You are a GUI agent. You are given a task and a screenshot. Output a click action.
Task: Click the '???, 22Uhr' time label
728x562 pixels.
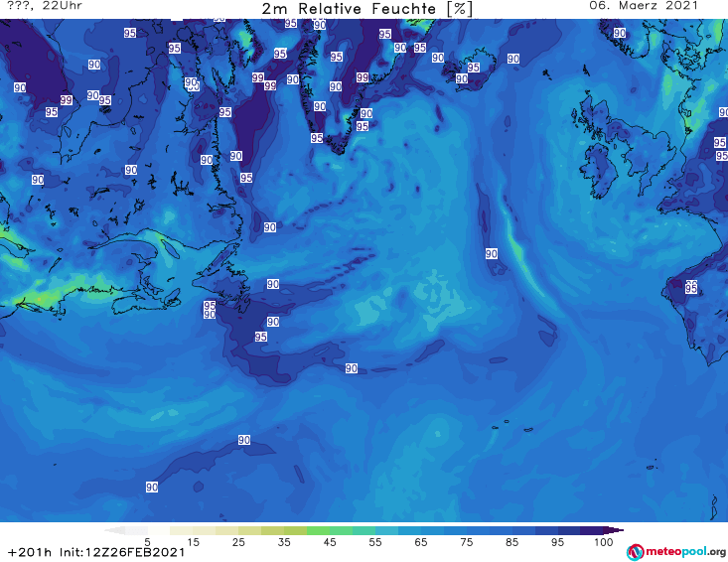click(45, 6)
